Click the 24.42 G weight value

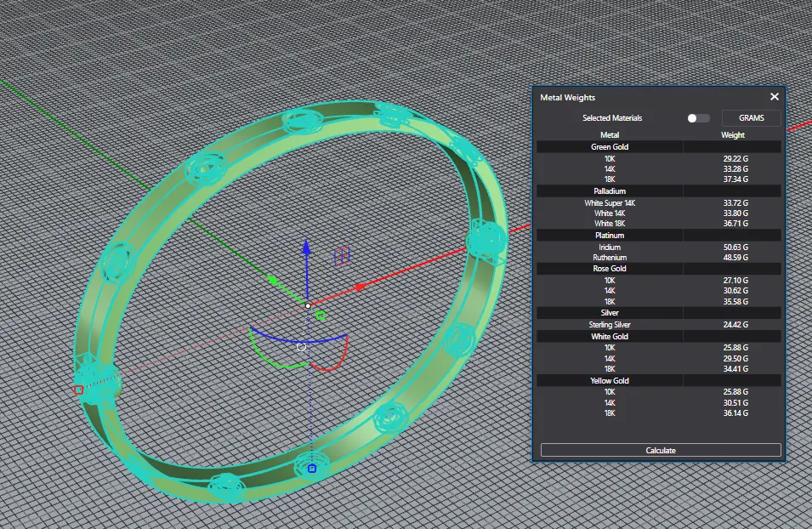click(x=735, y=325)
